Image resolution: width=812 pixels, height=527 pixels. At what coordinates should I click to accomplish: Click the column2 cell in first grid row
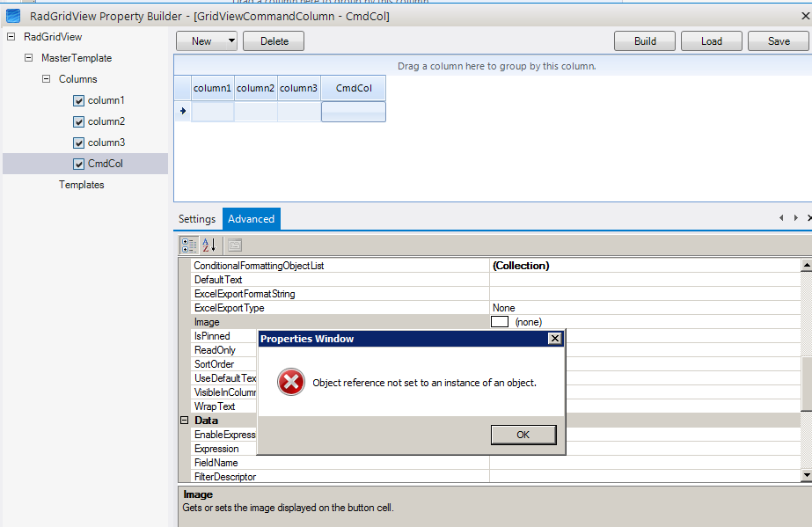pyautogui.click(x=256, y=112)
